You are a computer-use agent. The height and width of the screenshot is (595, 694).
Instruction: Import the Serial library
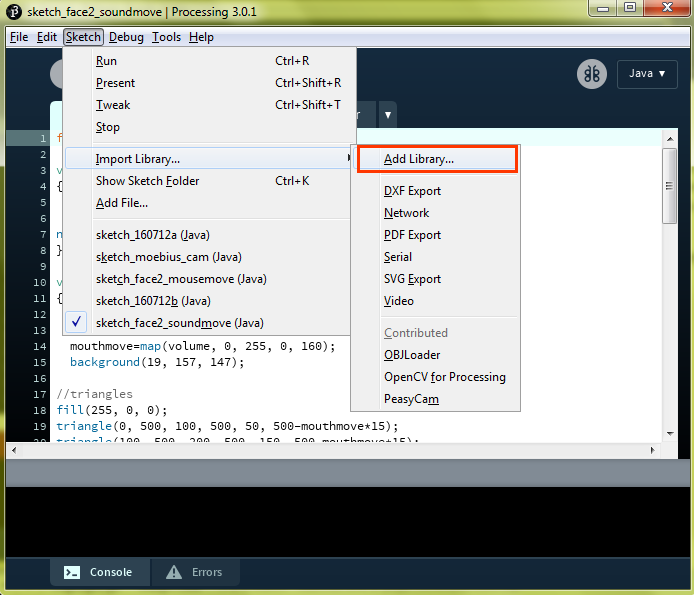click(436, 257)
